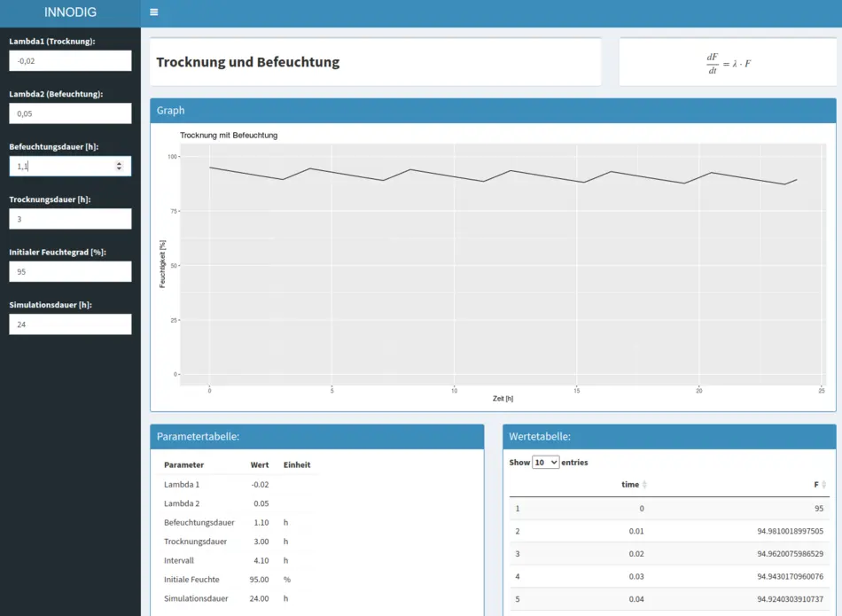Click the Wertetabelle panel header
Image resolution: width=842 pixels, height=616 pixels.
(669, 436)
